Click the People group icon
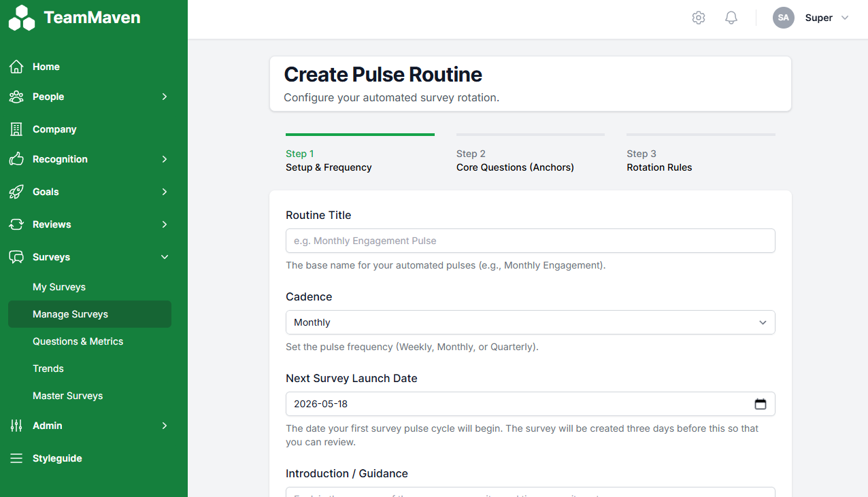Image resolution: width=868 pixels, height=497 pixels. click(16, 97)
